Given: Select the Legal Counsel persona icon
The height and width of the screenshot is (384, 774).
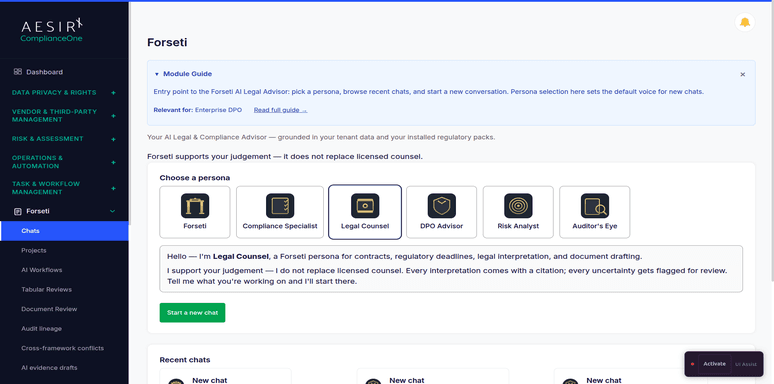Looking at the screenshot, I should [365, 206].
